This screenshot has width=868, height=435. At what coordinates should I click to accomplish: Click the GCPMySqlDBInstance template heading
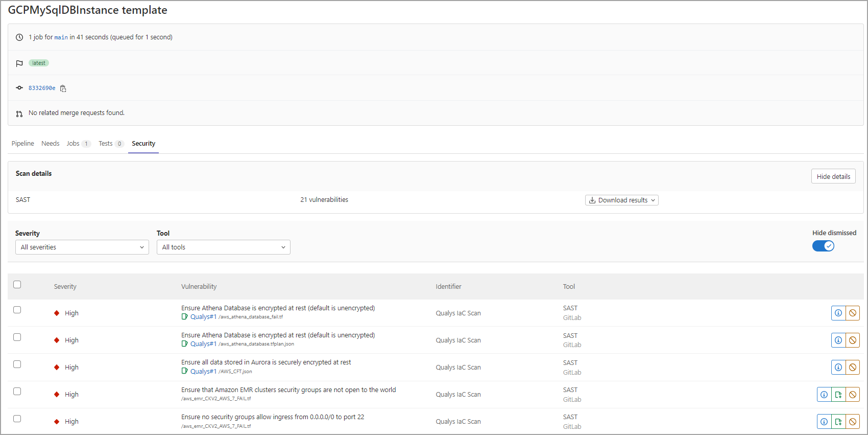pyautogui.click(x=88, y=10)
